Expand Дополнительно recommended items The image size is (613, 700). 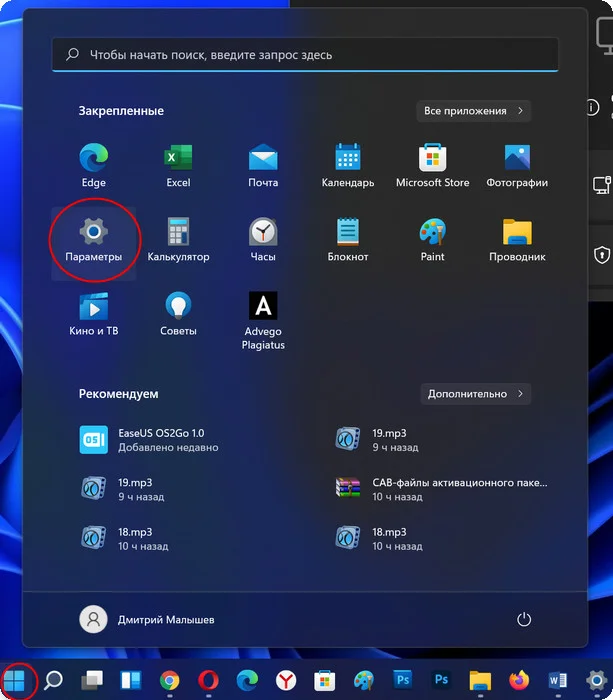coord(475,394)
